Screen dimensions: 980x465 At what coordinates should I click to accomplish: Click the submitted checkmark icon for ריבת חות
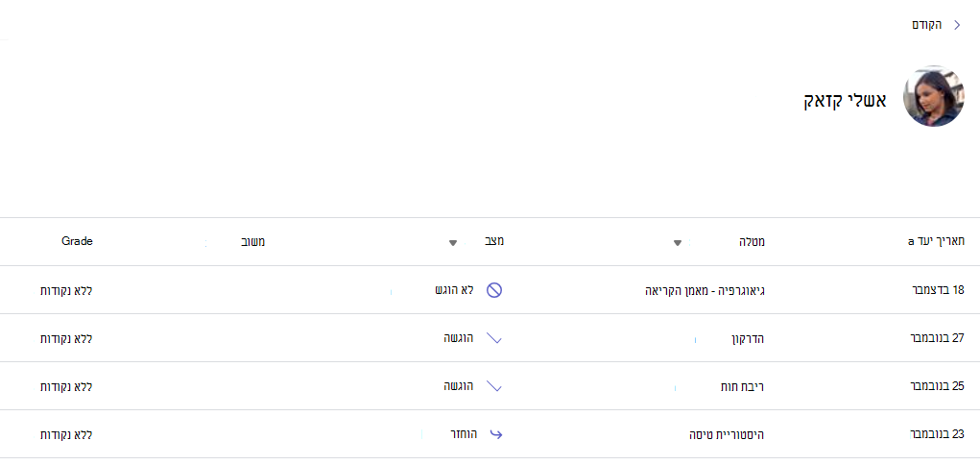tap(494, 387)
